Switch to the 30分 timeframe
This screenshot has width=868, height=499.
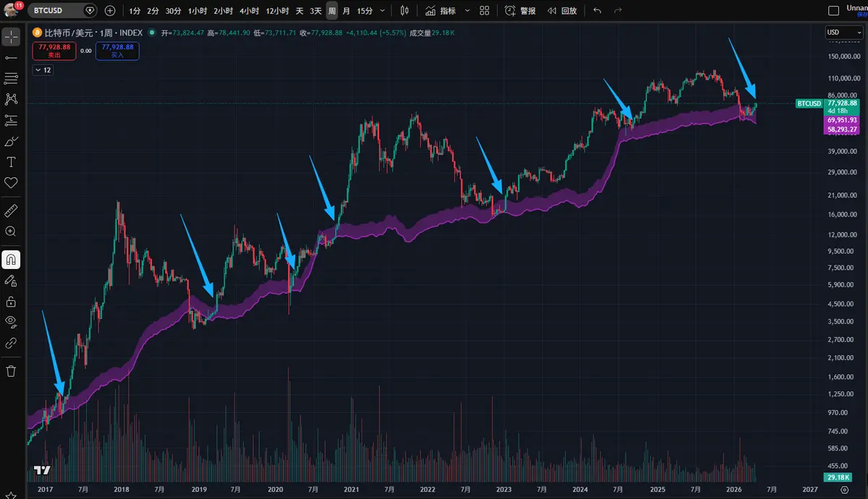[174, 11]
